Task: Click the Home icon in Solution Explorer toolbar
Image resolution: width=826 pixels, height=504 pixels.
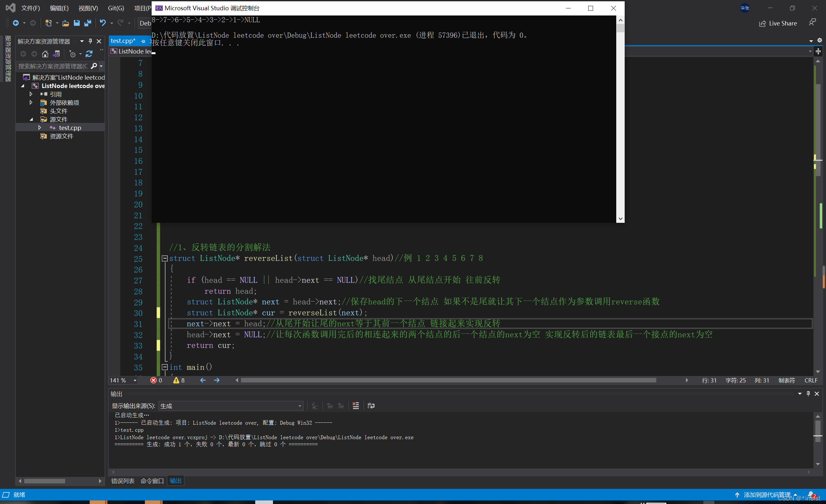Action: click(45, 54)
